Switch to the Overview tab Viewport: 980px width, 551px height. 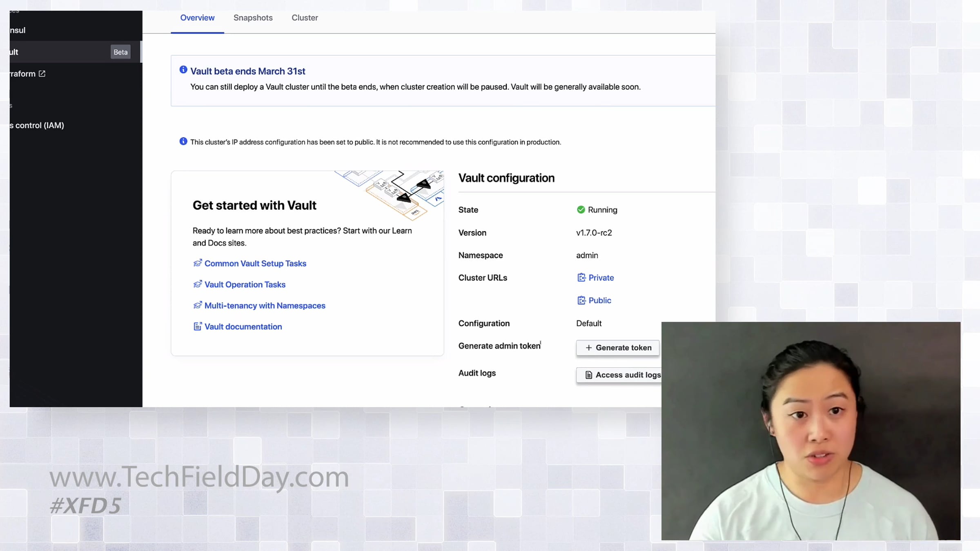[197, 18]
